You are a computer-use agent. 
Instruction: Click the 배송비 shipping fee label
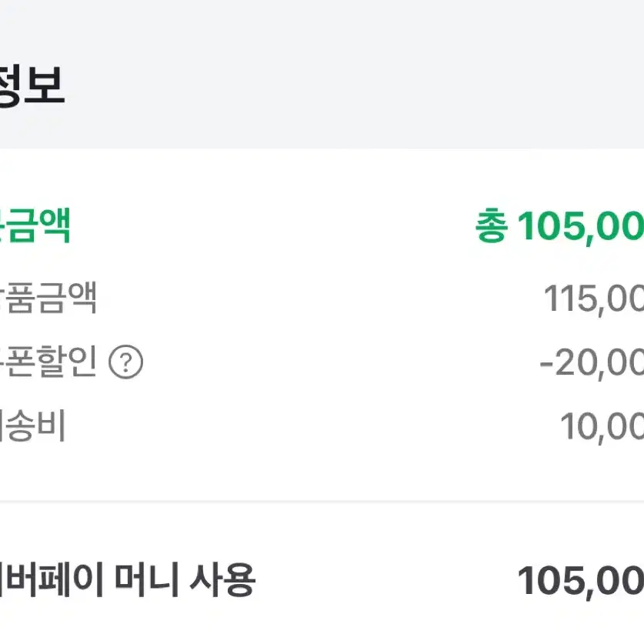[32, 426]
